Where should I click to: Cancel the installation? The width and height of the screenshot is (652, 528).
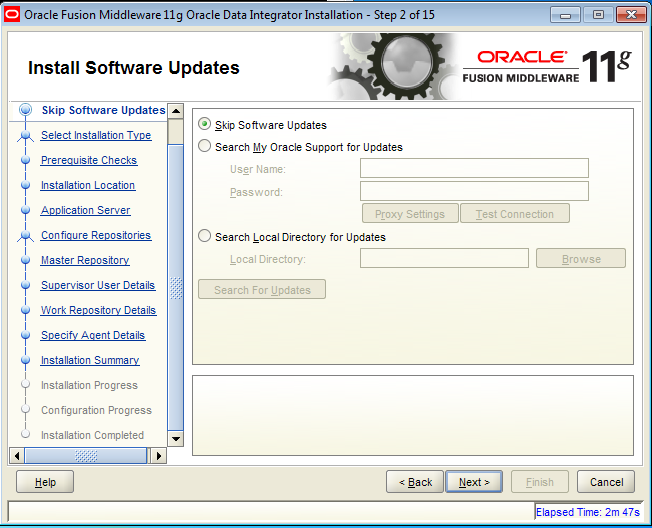(x=606, y=482)
